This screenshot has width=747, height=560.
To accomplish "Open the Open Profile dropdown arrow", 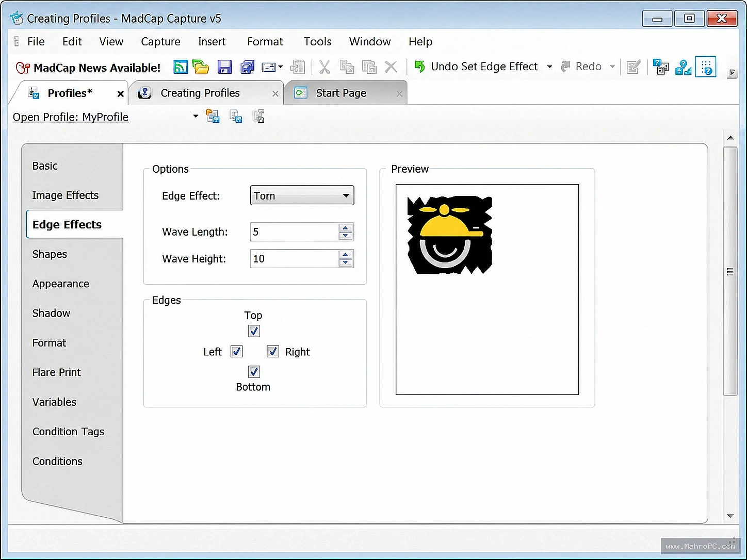I will pyautogui.click(x=196, y=117).
